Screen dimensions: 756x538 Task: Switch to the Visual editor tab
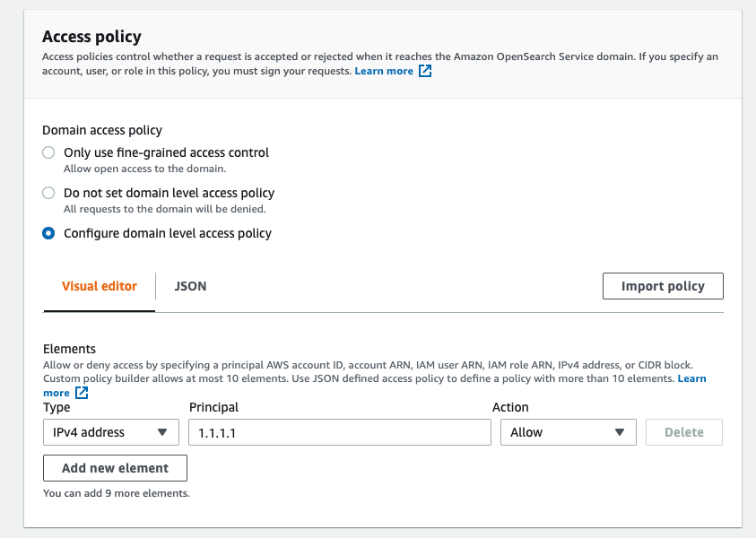click(x=100, y=286)
